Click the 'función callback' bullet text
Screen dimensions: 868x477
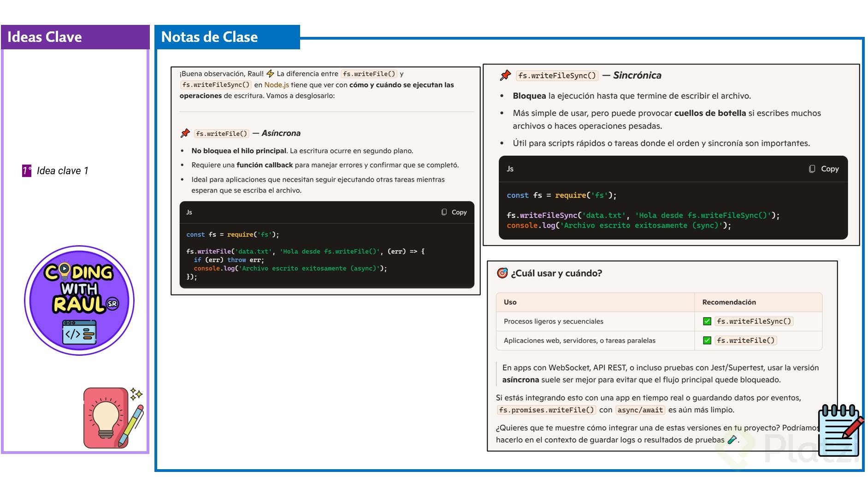tap(265, 165)
